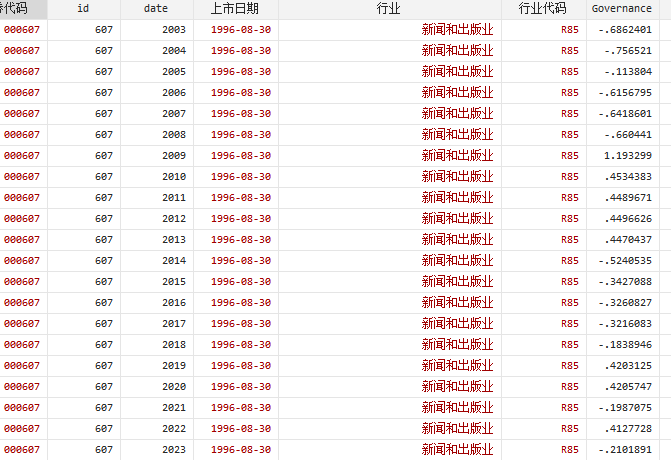Viewport: 671px width, 460px height.
Task: Click the Governance column header
Action: (621, 8)
